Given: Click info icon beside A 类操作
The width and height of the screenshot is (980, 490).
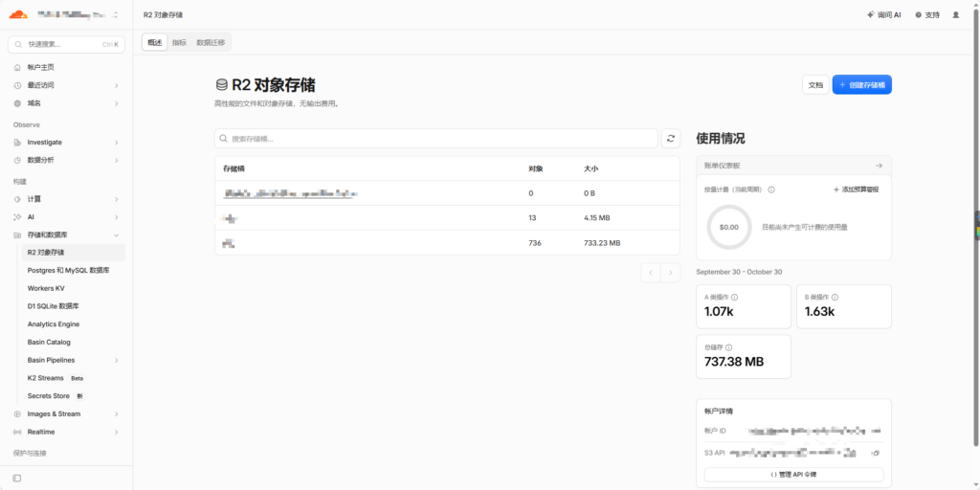Looking at the screenshot, I should (734, 298).
